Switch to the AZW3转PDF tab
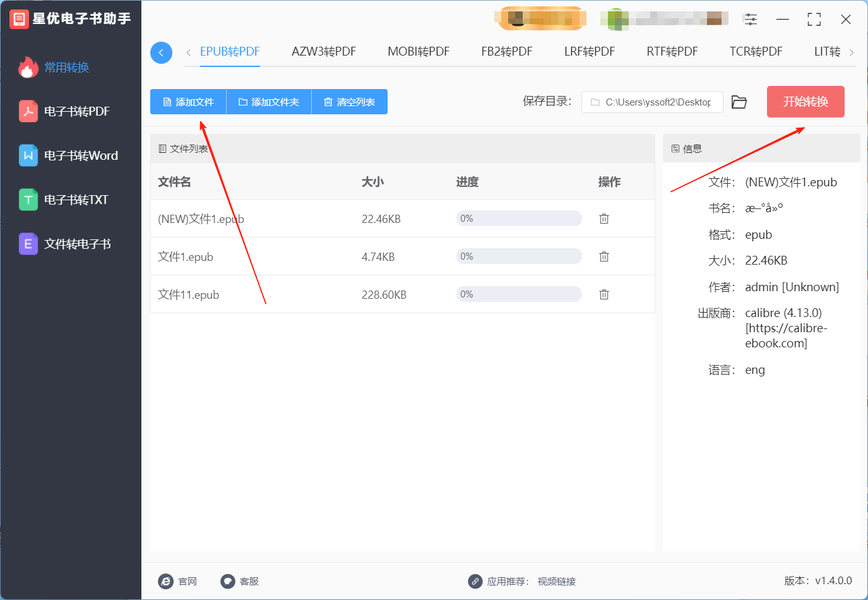868x600 pixels. [x=324, y=52]
